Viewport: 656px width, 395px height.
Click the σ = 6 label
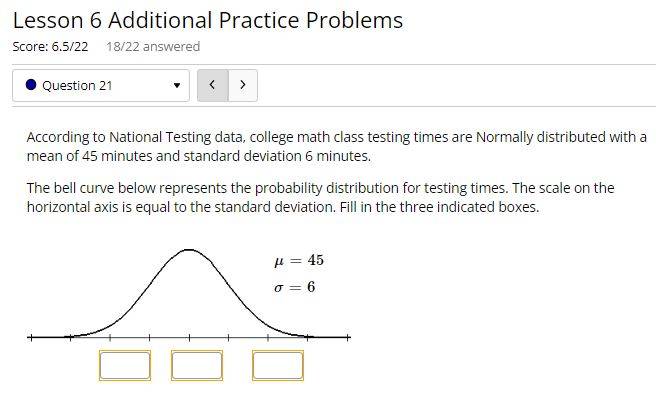click(x=295, y=287)
